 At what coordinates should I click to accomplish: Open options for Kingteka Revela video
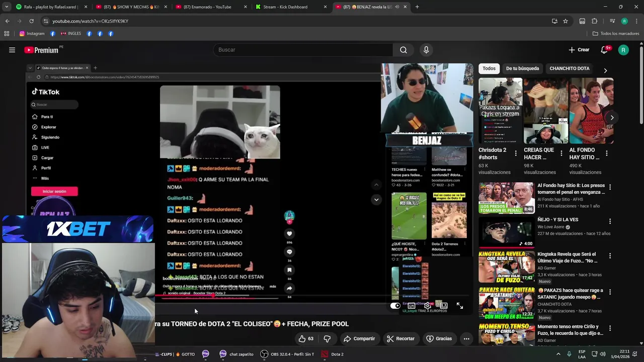pos(610,256)
